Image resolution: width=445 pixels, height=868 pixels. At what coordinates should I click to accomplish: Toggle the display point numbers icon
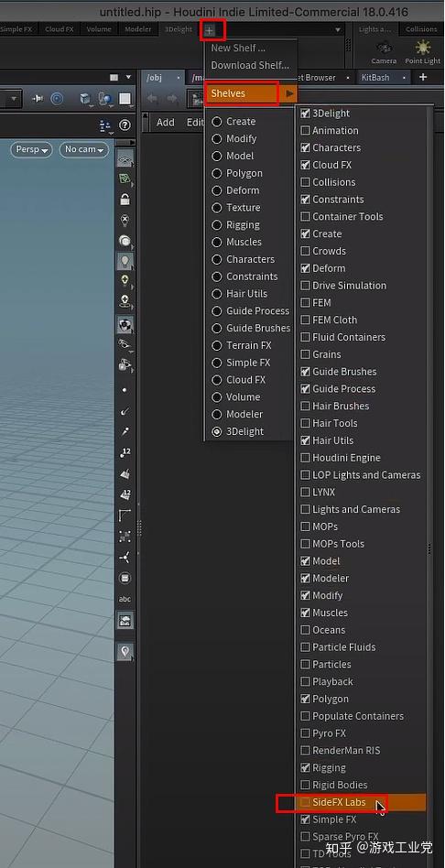coord(125,453)
